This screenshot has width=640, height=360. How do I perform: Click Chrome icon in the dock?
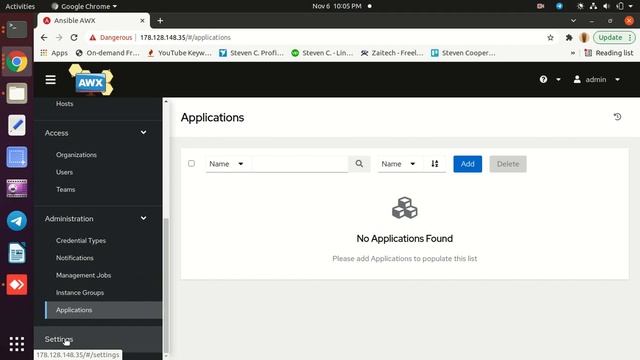(17, 62)
